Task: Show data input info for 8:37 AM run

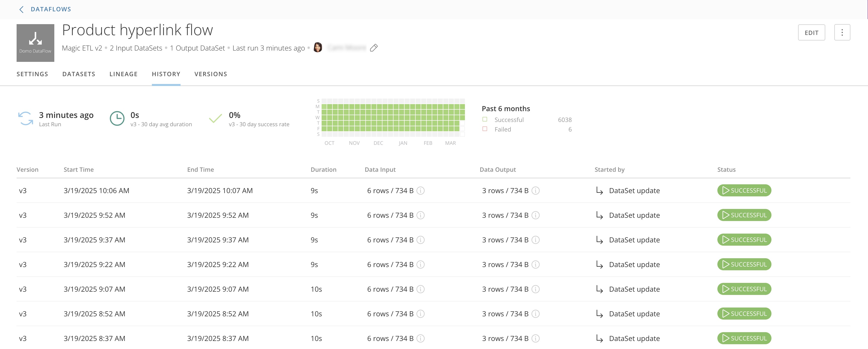Action: pyautogui.click(x=420, y=338)
